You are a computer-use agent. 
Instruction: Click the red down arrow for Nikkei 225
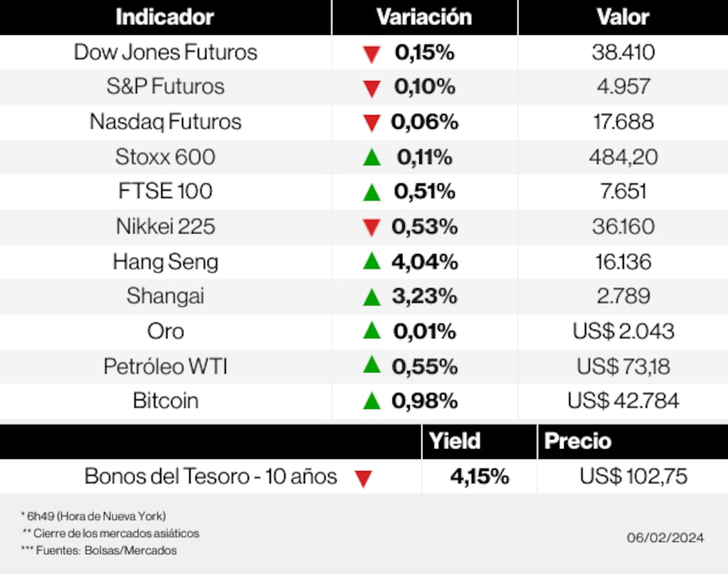[x=372, y=228]
